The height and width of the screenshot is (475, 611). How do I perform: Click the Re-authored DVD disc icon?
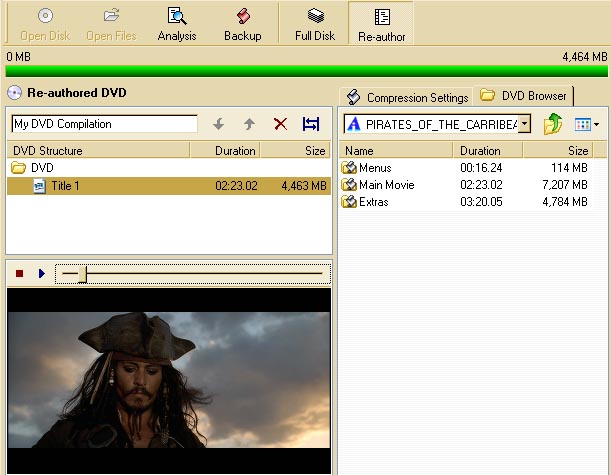pos(14,93)
